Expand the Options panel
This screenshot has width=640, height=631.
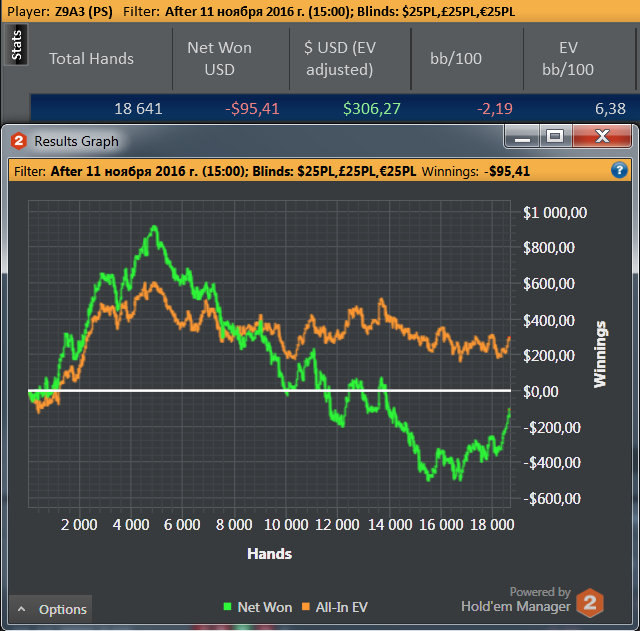51,609
